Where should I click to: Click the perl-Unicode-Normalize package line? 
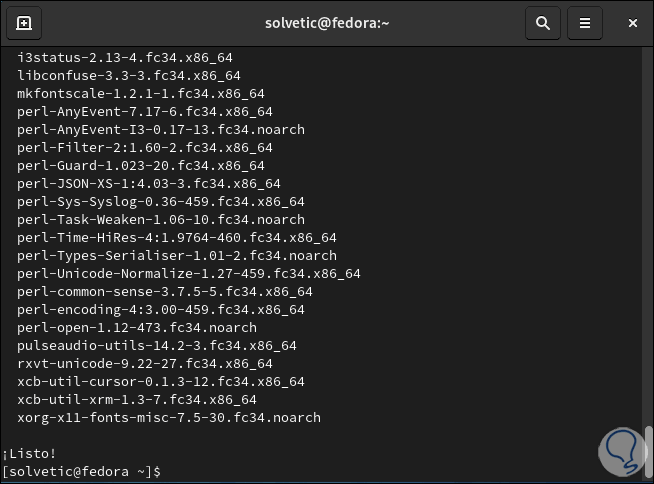coord(188,273)
